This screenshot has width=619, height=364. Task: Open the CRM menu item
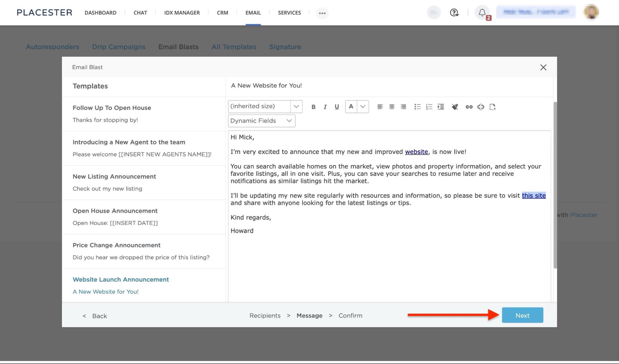[222, 13]
